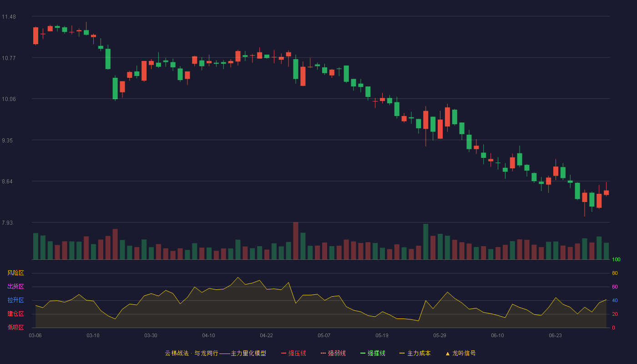Click the 06-23 date axis label

556,335
